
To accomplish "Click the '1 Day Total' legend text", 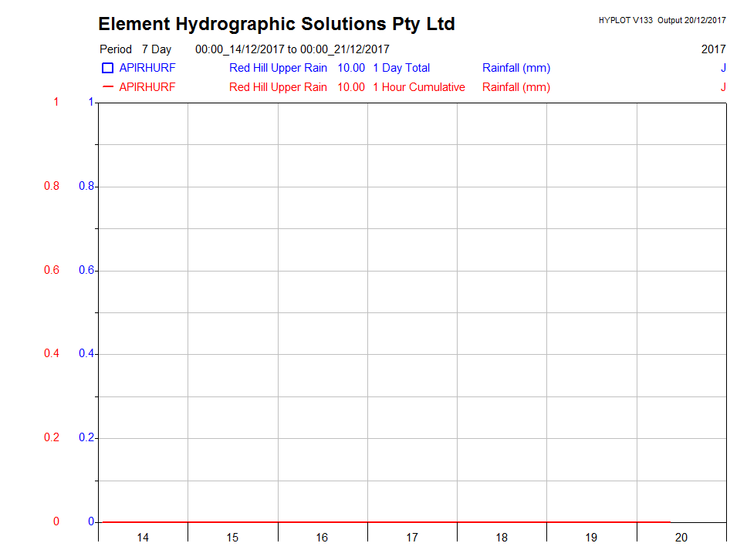I will point(401,68).
